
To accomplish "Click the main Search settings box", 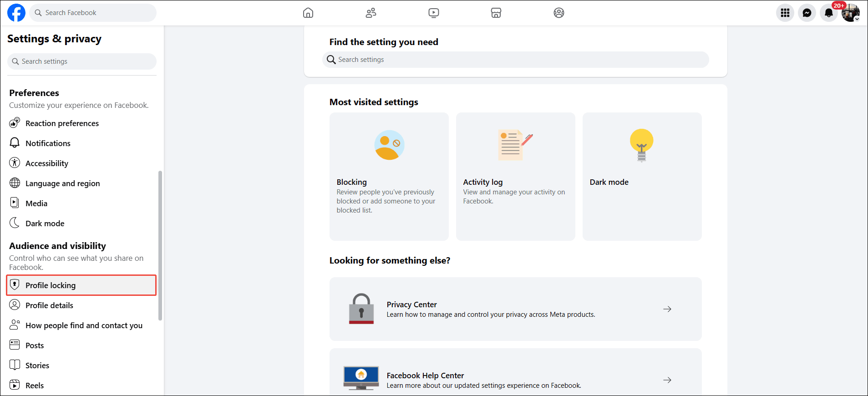I will pos(516,60).
